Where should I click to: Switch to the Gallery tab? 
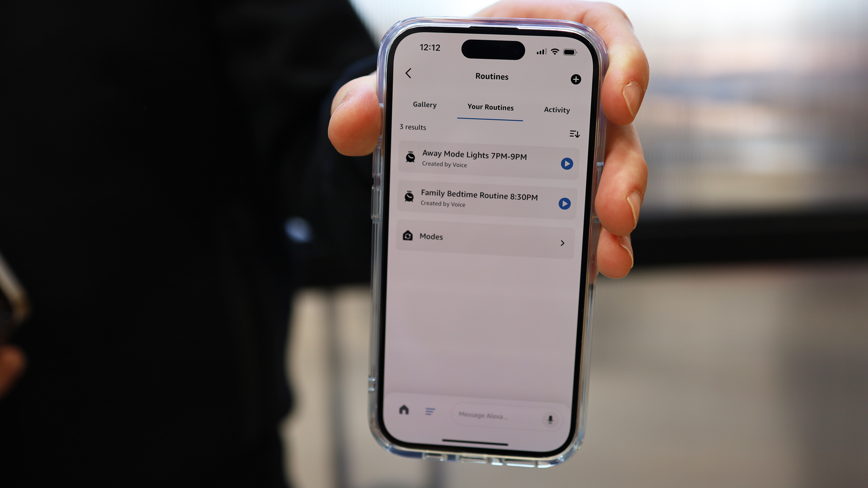click(x=425, y=104)
